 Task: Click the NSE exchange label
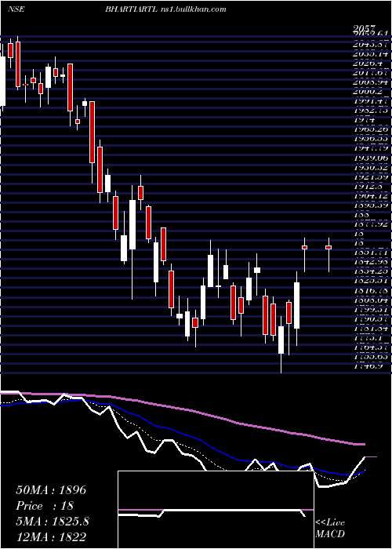(16, 9)
